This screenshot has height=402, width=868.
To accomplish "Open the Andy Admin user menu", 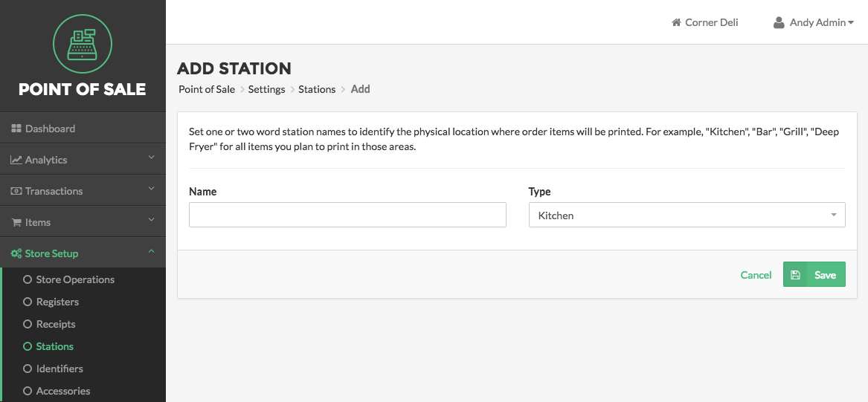I will click(814, 23).
